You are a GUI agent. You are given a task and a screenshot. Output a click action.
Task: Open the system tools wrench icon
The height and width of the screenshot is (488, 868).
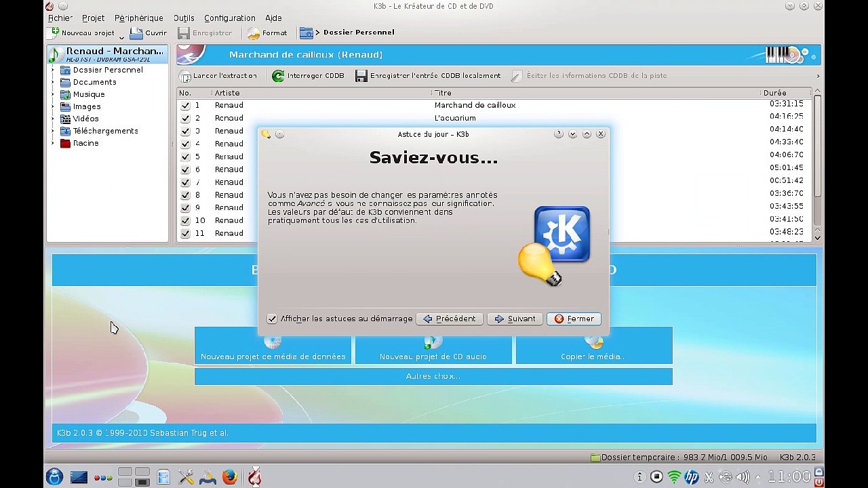tap(186, 477)
